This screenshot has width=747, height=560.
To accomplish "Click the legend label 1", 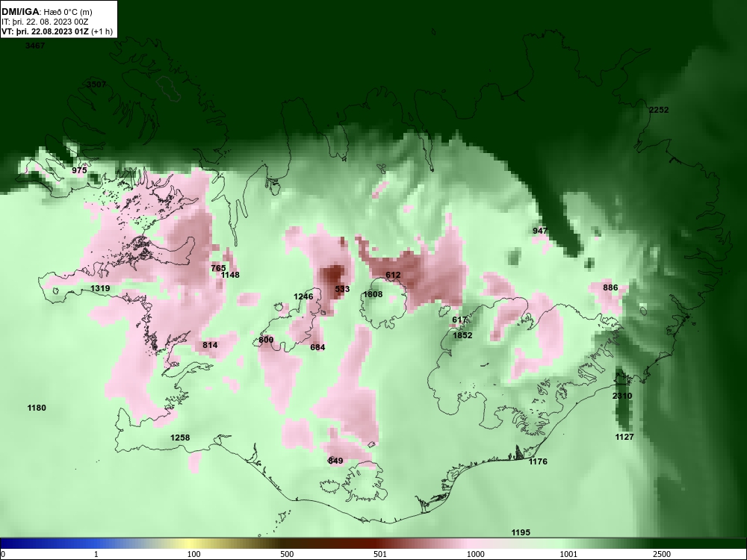I will (96, 554).
